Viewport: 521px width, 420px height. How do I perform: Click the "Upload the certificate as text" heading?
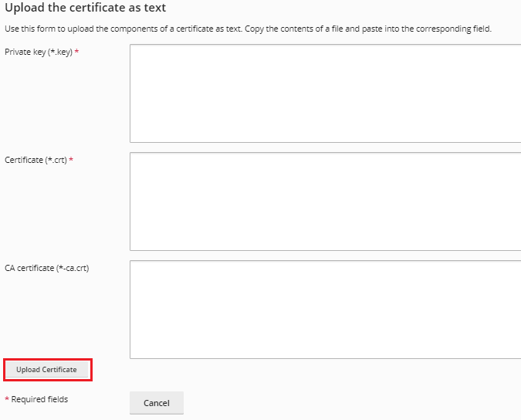coord(85,8)
